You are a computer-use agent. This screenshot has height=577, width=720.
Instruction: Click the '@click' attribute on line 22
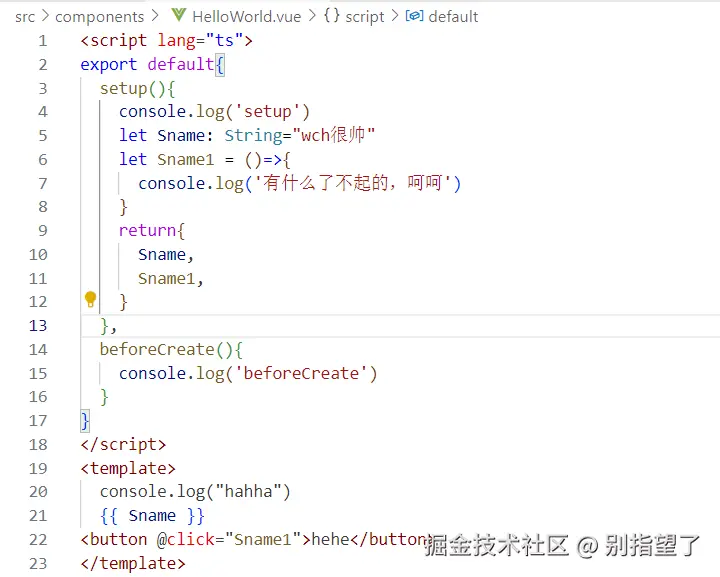186,539
